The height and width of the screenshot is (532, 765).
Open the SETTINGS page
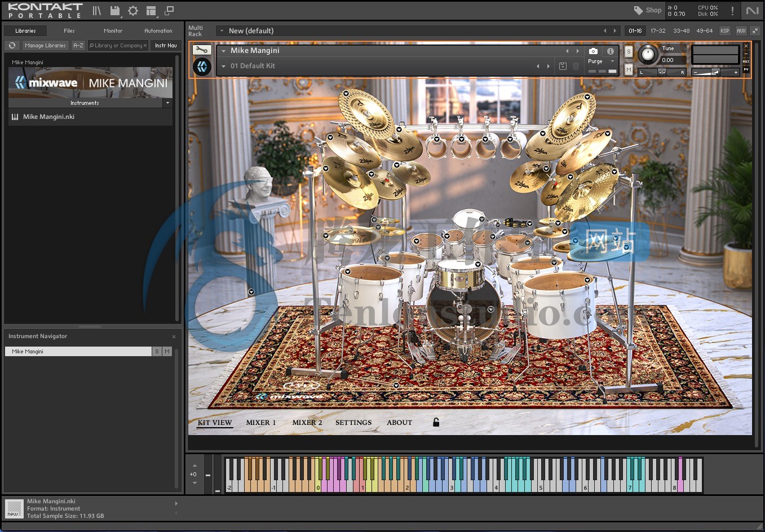353,423
